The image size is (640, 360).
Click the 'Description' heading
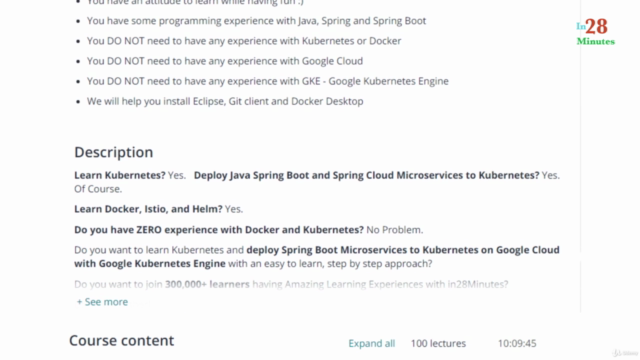pyautogui.click(x=113, y=152)
